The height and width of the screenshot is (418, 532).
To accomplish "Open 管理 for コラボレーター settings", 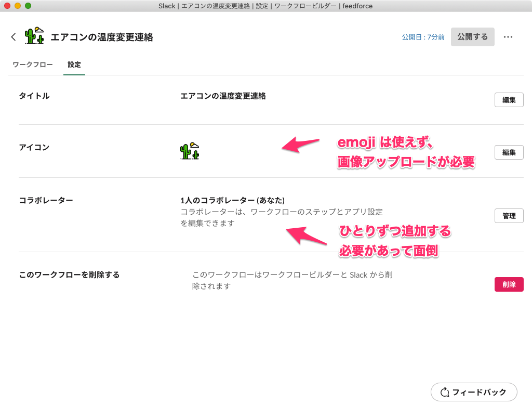I will pos(509,216).
